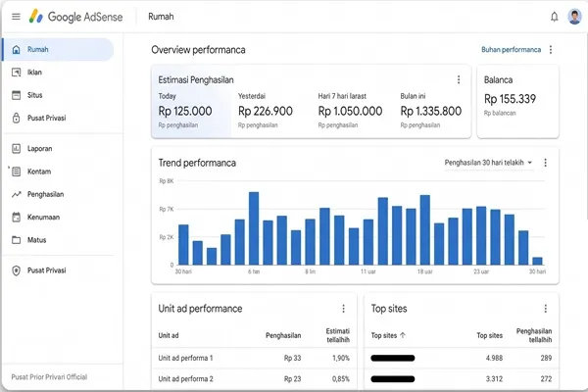Click the Rumah home icon in sidebar
The image size is (588, 392).
point(16,50)
